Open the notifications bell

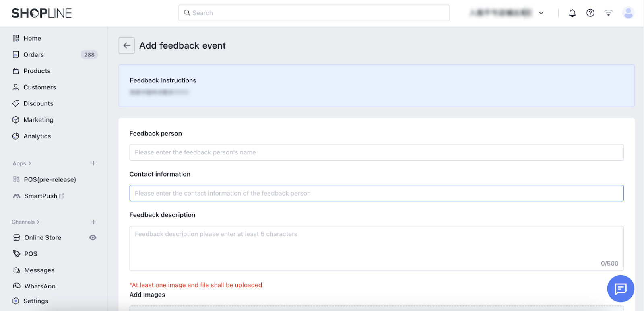[572, 13]
